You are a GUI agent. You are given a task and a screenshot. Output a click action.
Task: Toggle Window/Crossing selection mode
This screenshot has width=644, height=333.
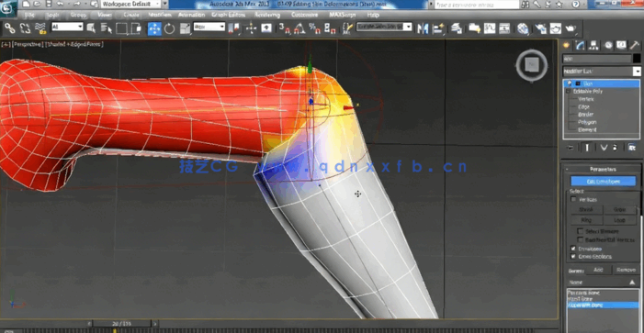136,28
